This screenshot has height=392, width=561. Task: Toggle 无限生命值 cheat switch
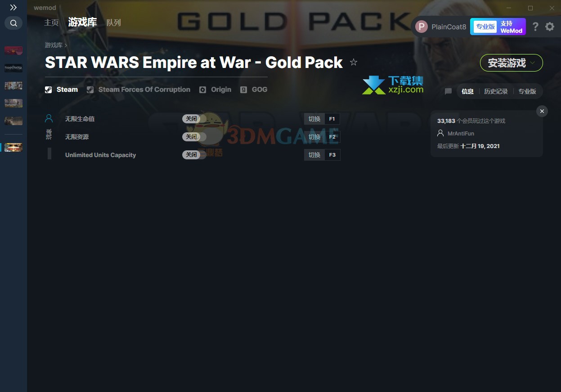click(x=194, y=119)
